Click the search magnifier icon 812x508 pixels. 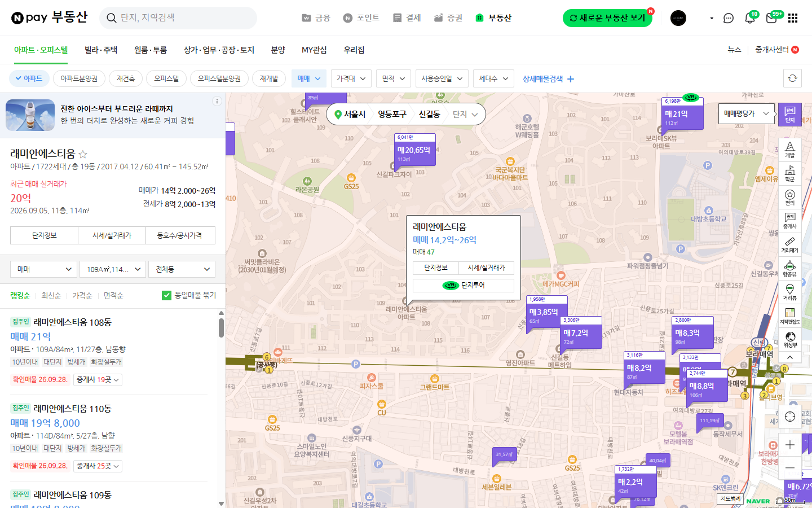click(x=112, y=18)
